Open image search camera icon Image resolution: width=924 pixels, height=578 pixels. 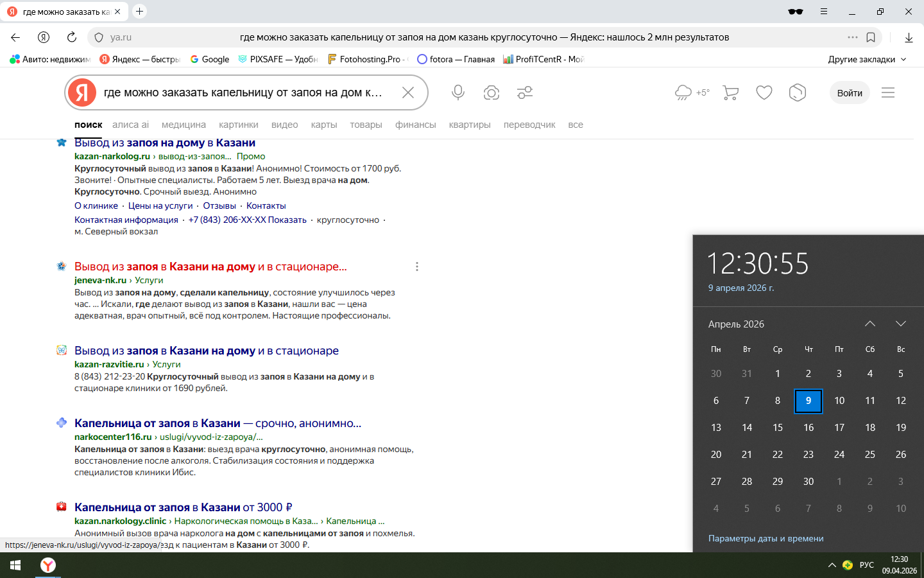point(492,93)
